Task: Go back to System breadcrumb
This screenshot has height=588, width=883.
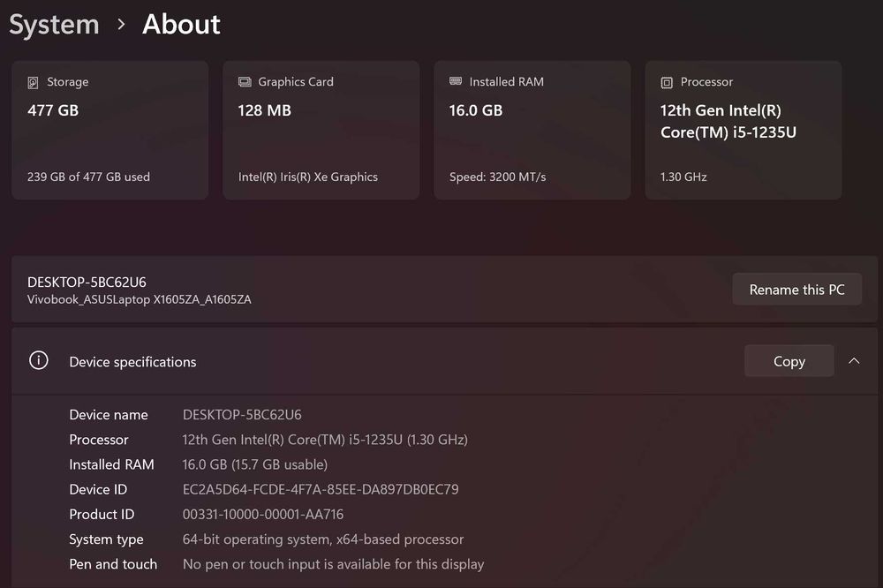Action: click(54, 25)
